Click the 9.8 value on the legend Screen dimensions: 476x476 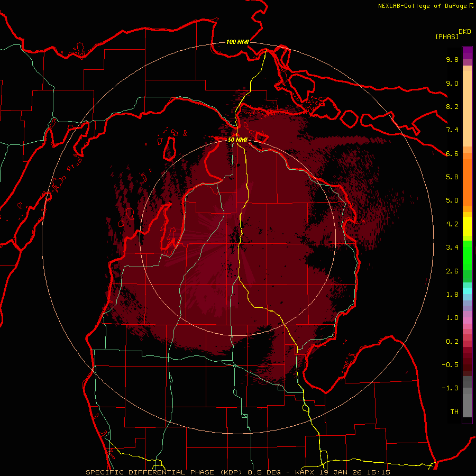(x=452, y=59)
